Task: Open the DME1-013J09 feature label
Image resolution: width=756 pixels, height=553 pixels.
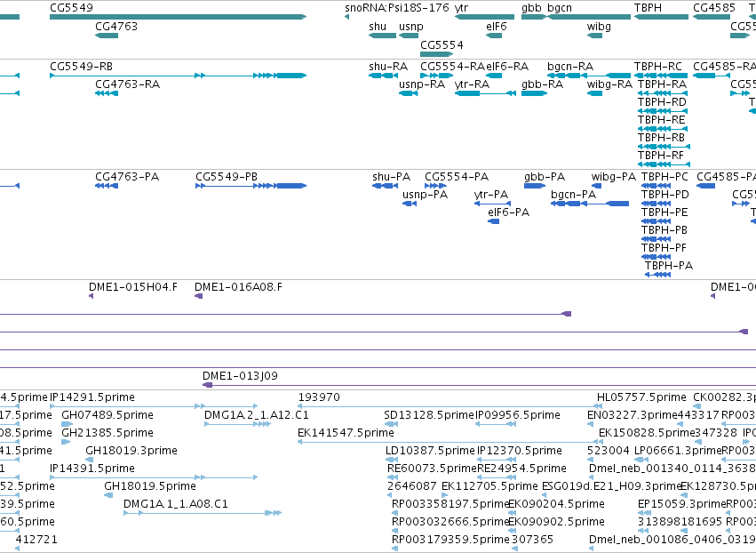Action: click(x=240, y=376)
